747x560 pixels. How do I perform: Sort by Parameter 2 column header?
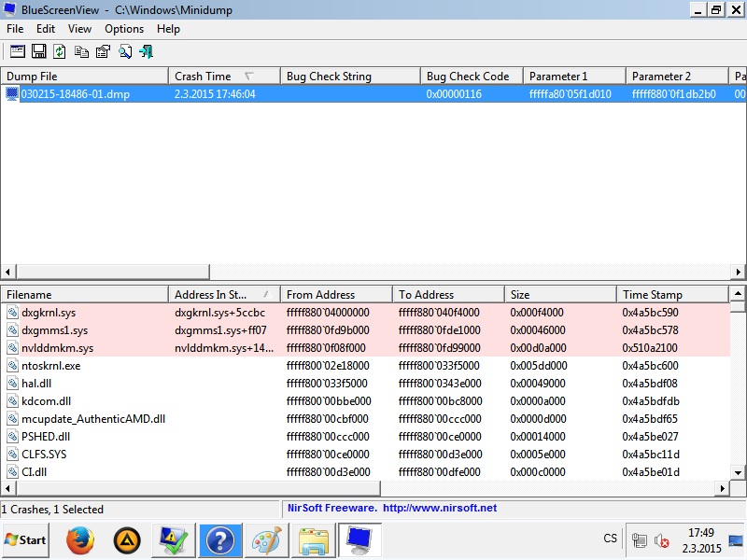coord(677,77)
